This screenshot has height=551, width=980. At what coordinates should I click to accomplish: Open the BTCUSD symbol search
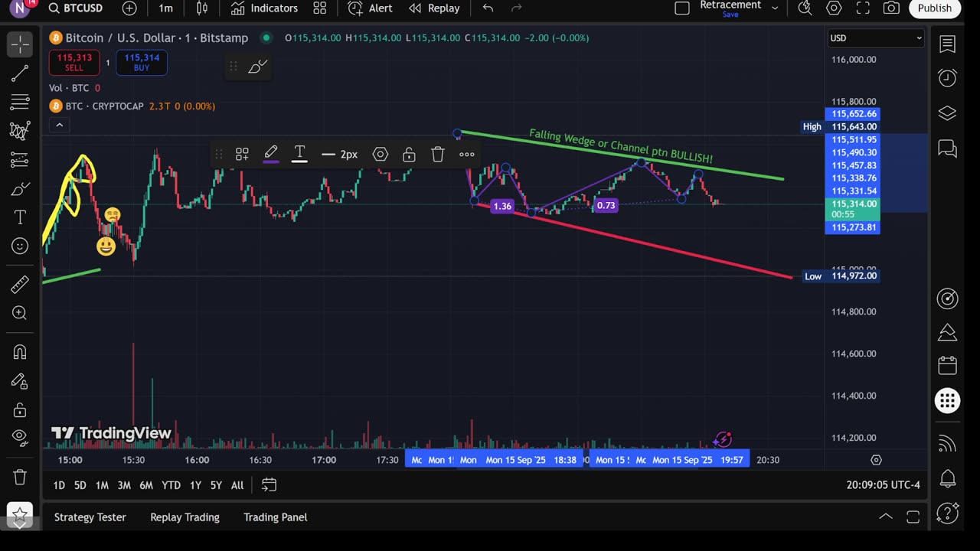point(75,8)
